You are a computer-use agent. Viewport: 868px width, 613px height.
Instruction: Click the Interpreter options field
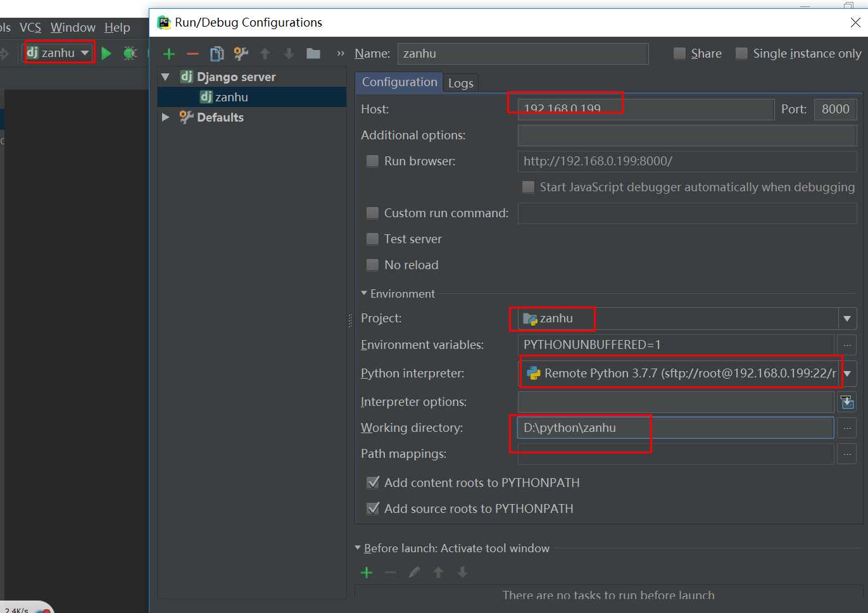[676, 402]
